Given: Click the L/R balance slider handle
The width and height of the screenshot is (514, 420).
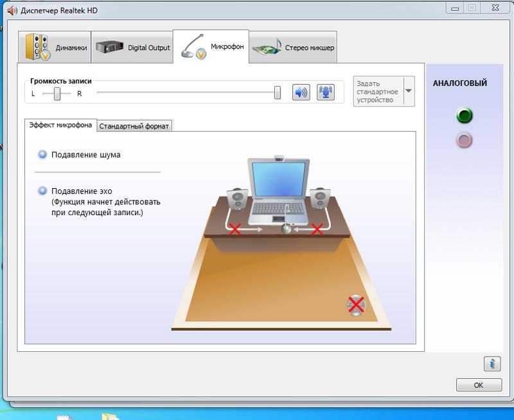Looking at the screenshot, I should tap(57, 94).
